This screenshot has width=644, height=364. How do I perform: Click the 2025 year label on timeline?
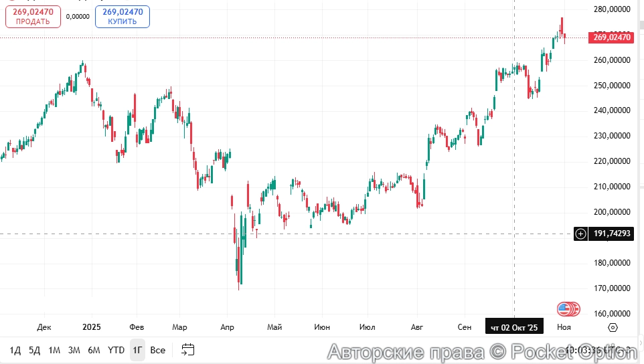(x=91, y=327)
